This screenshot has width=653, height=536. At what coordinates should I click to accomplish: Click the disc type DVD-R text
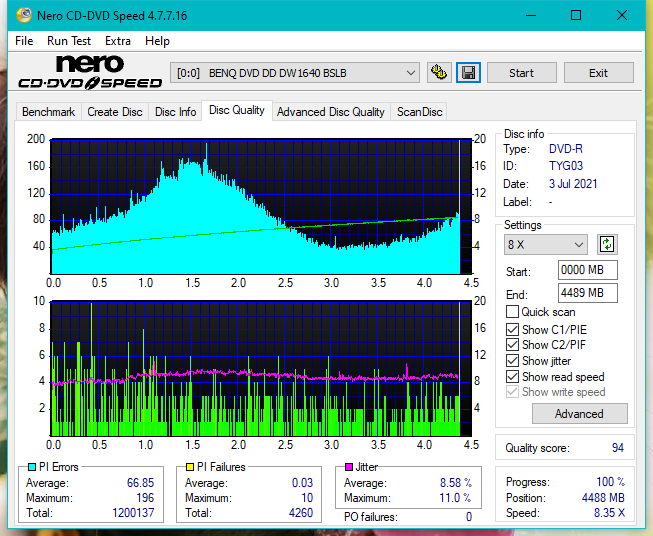coord(566,149)
